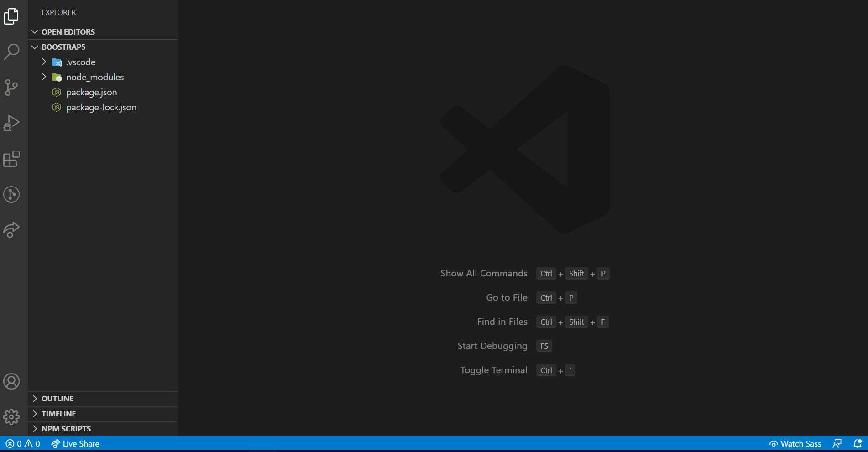Open the Manage settings gear icon
This screenshot has height=452, width=868.
[11, 416]
